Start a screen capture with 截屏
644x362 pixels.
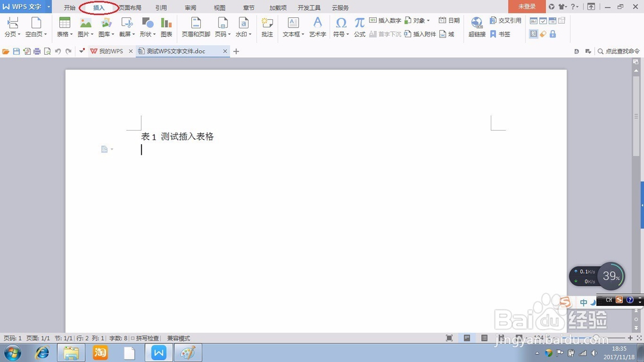click(x=127, y=27)
